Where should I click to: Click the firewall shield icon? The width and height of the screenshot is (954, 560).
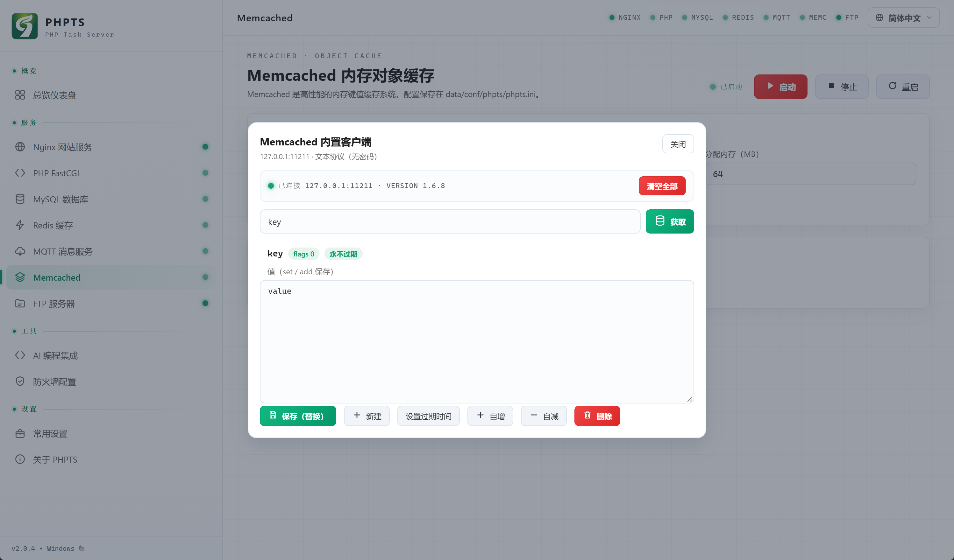pyautogui.click(x=20, y=381)
